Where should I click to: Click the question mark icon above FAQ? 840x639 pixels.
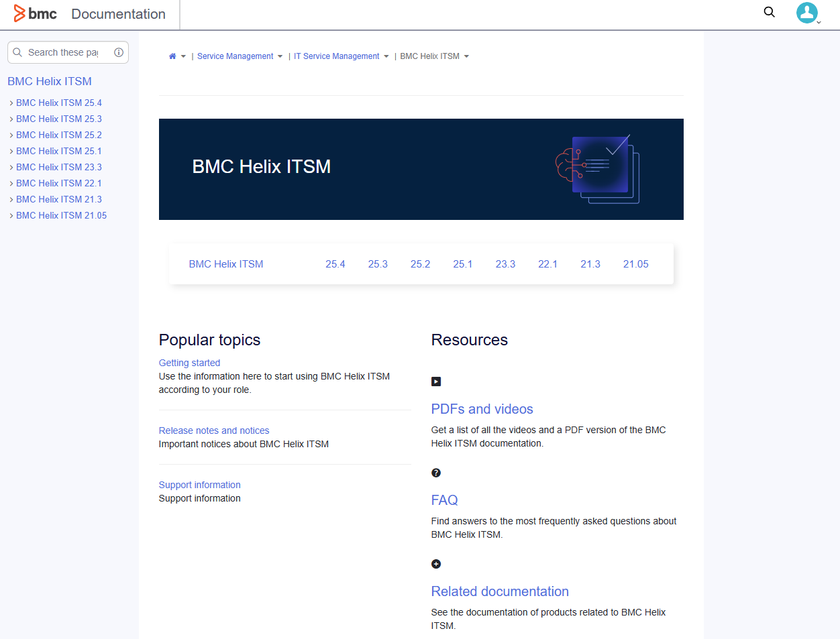436,472
